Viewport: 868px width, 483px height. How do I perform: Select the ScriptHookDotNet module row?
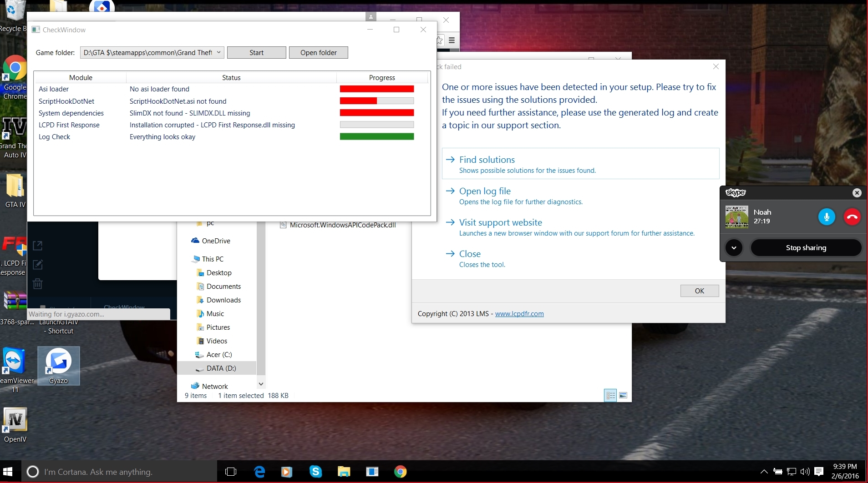point(231,101)
